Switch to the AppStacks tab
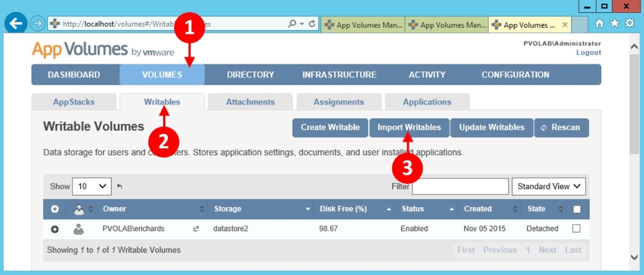This screenshot has width=644, height=275. click(74, 102)
